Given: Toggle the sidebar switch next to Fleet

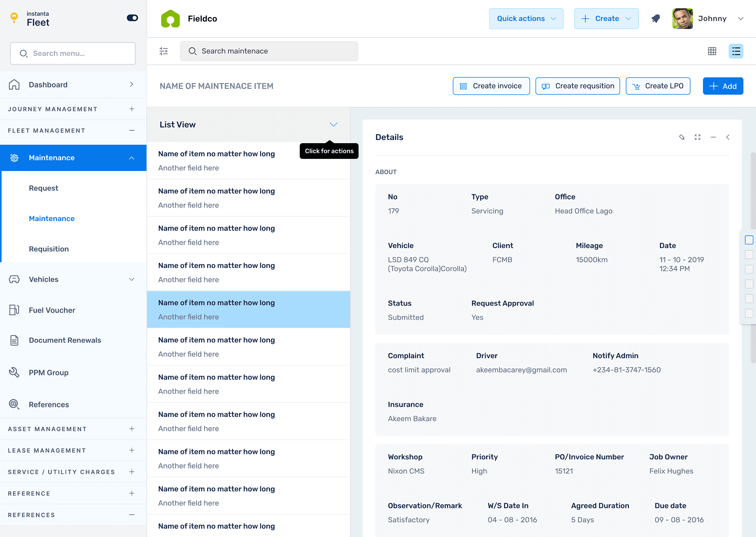Looking at the screenshot, I should pyautogui.click(x=132, y=18).
